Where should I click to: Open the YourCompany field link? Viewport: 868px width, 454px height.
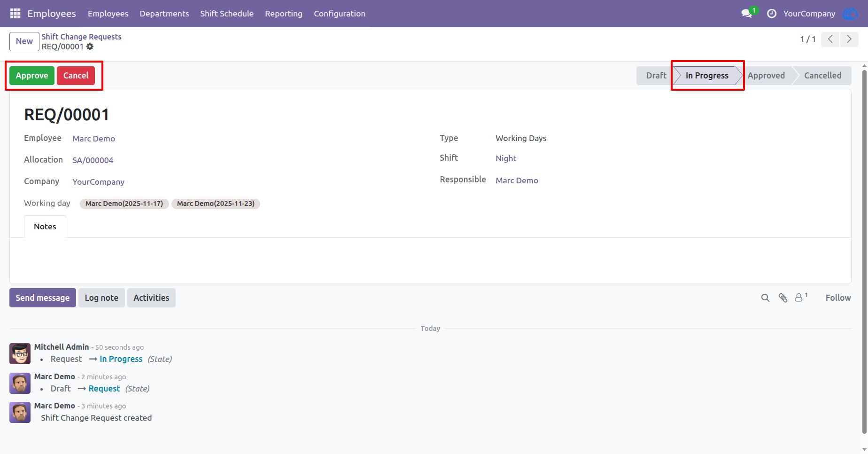coord(98,182)
